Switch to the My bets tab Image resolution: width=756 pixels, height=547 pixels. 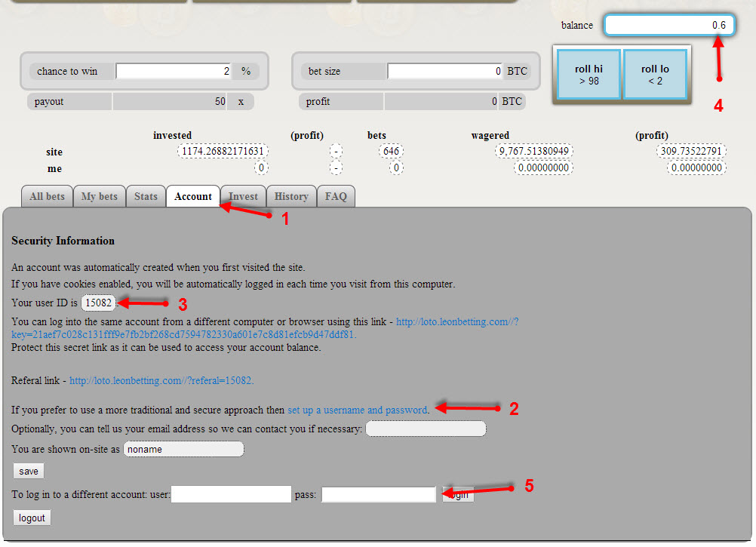(99, 196)
